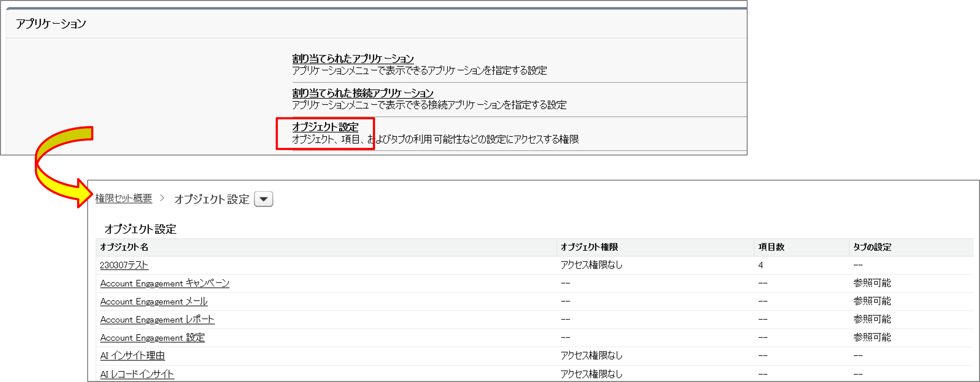980x382 pixels.
Task: Open Account Engagement キャンペーン object
Action: pyautogui.click(x=165, y=283)
